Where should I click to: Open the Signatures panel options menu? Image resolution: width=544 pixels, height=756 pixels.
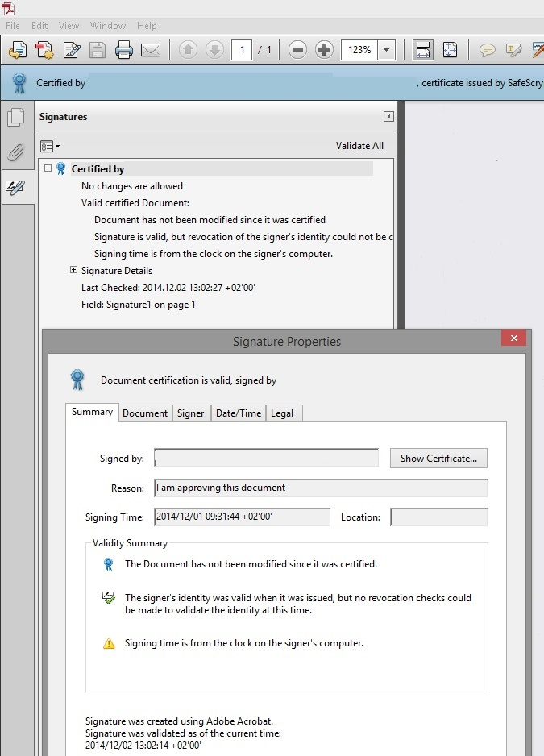tap(50, 146)
